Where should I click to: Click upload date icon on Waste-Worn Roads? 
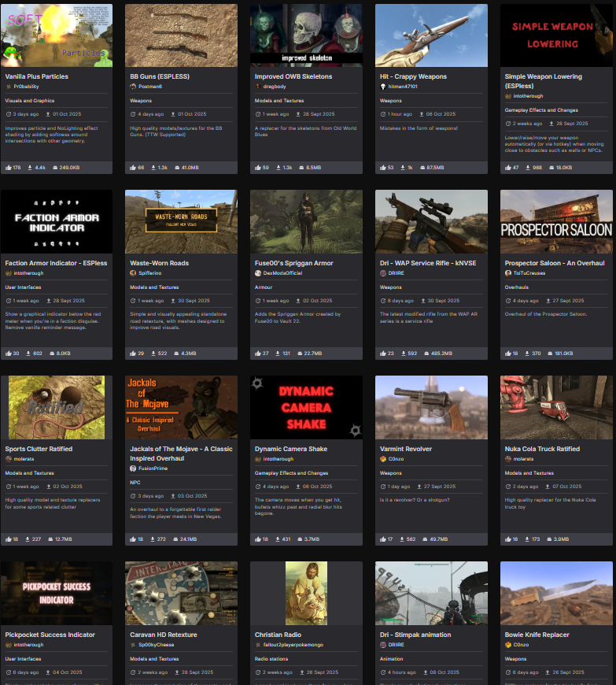coord(173,301)
